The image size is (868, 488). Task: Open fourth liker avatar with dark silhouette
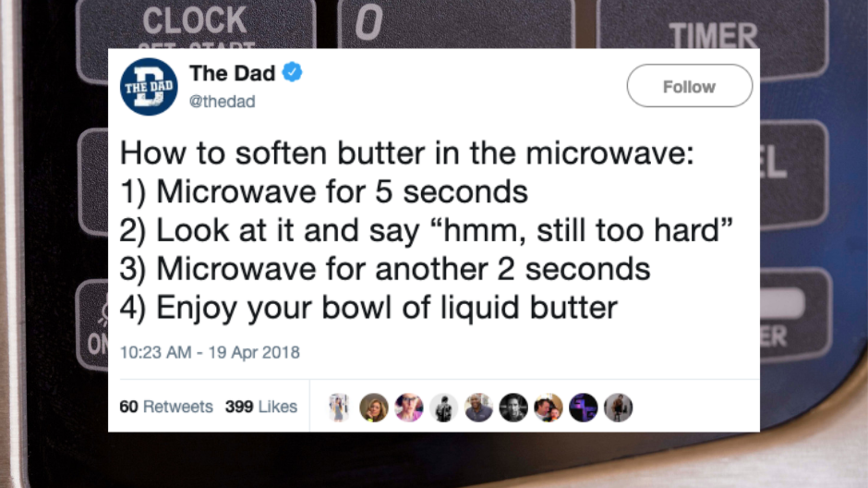click(x=443, y=407)
